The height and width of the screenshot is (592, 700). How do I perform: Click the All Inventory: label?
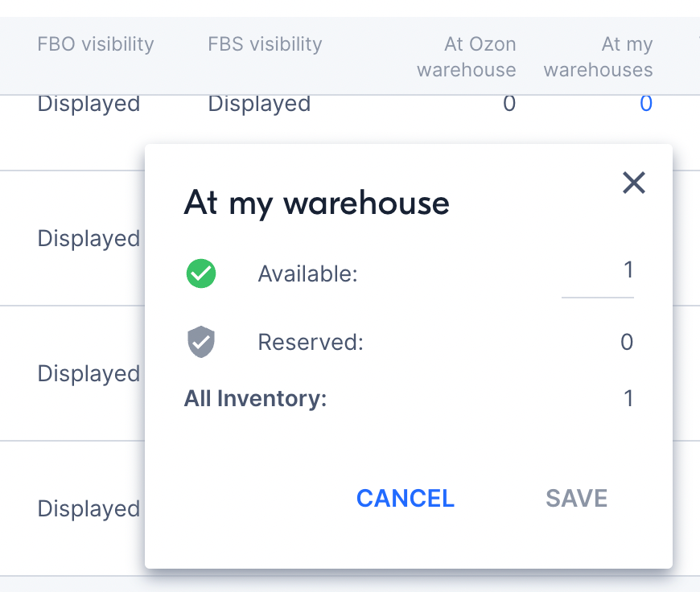[255, 398]
